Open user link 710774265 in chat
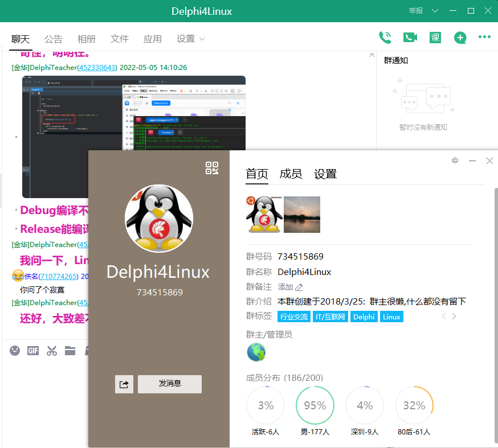Image resolution: width=498 pixels, height=448 pixels. click(59, 276)
